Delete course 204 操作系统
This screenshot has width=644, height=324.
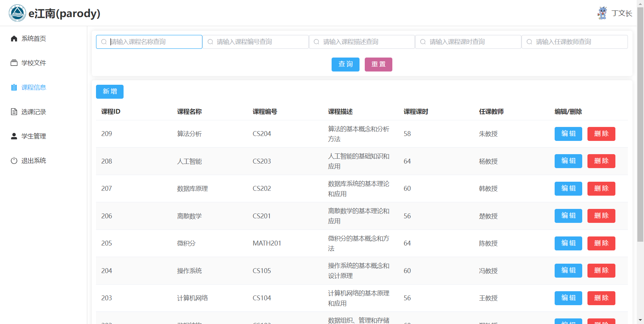click(601, 271)
